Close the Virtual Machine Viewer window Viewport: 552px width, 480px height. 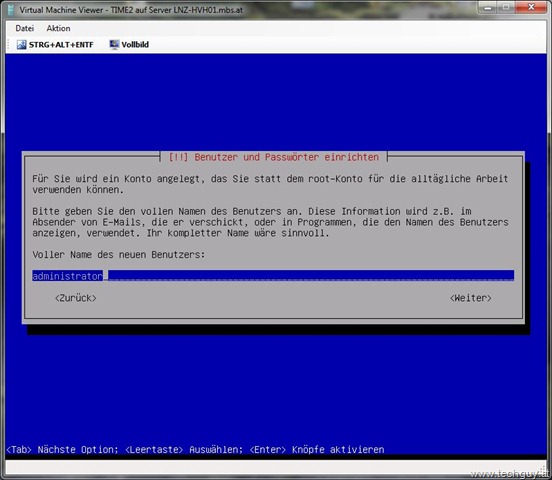pyautogui.click(x=531, y=7)
